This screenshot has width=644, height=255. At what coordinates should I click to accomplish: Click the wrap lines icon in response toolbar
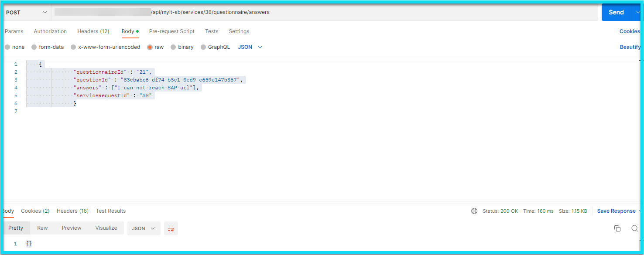coord(171,228)
